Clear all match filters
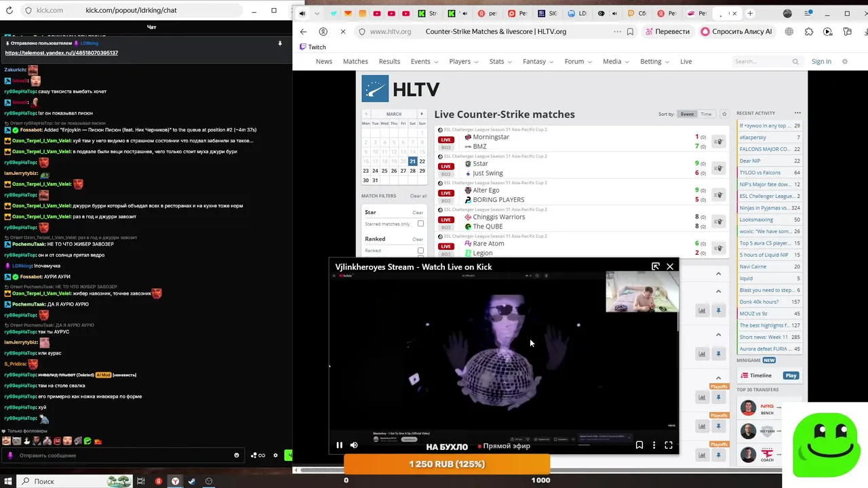868x488 pixels. click(x=418, y=196)
